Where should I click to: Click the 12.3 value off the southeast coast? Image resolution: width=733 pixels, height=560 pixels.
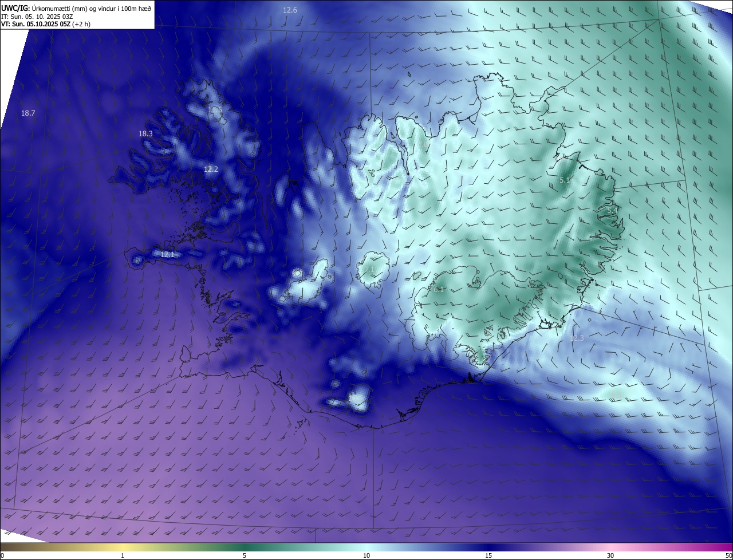click(577, 338)
